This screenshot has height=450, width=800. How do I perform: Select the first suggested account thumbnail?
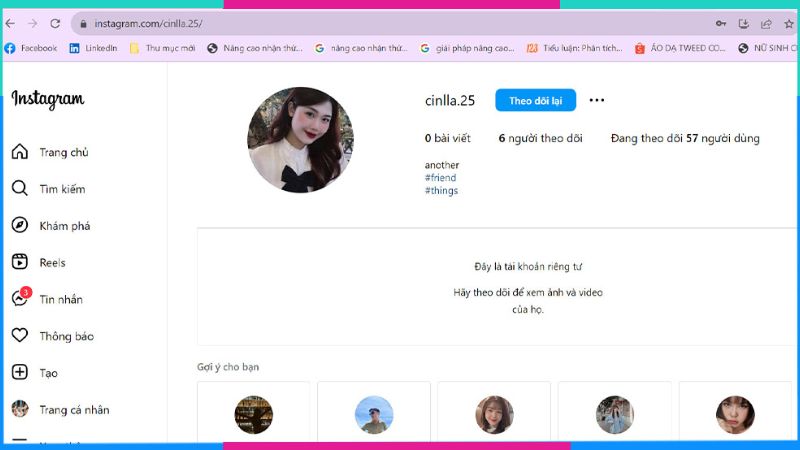pyautogui.click(x=253, y=414)
